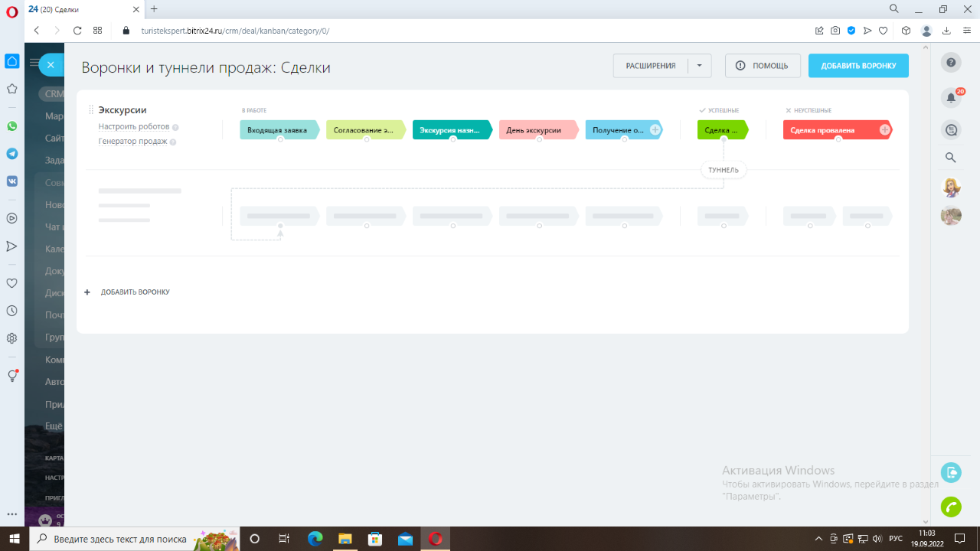
Task: Click the browser downloads icon
Action: click(x=946, y=31)
